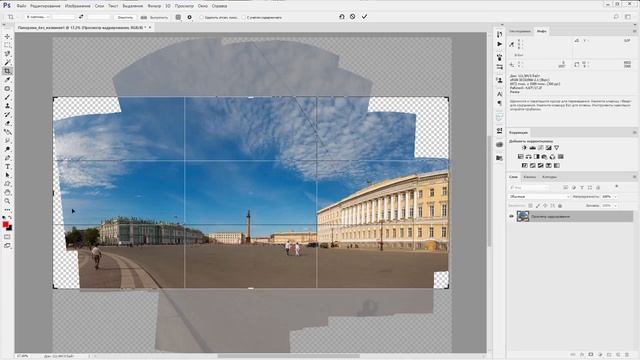Select the Clone Stamp tool

click(x=7, y=106)
